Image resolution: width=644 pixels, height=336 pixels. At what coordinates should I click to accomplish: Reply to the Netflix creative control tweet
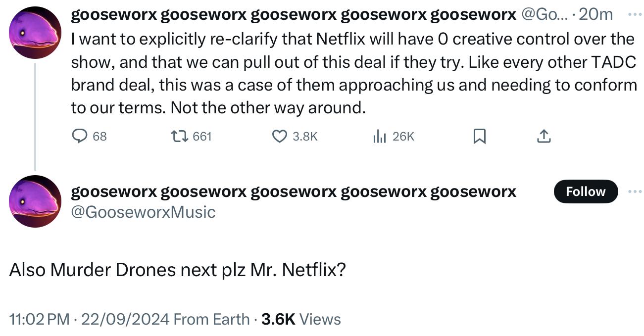pos(80,136)
